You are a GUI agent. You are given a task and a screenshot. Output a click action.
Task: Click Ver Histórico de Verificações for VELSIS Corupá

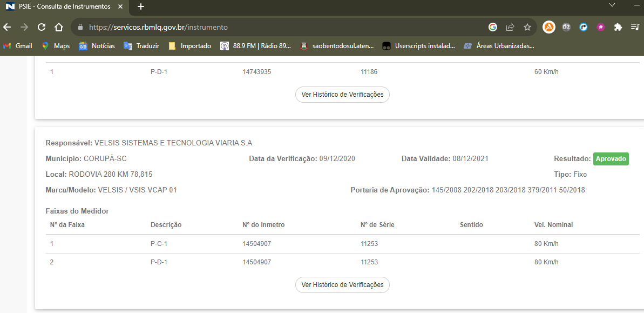pyautogui.click(x=342, y=285)
